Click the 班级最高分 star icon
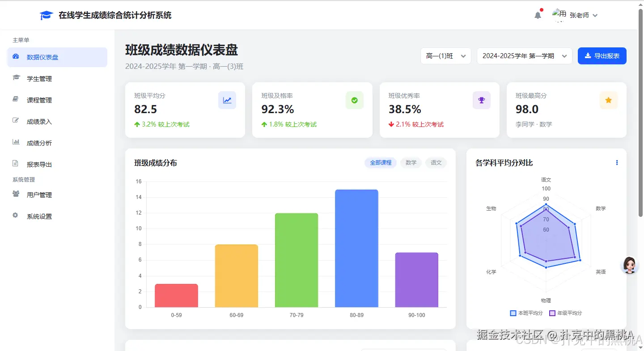The width and height of the screenshot is (644, 351). (x=609, y=100)
